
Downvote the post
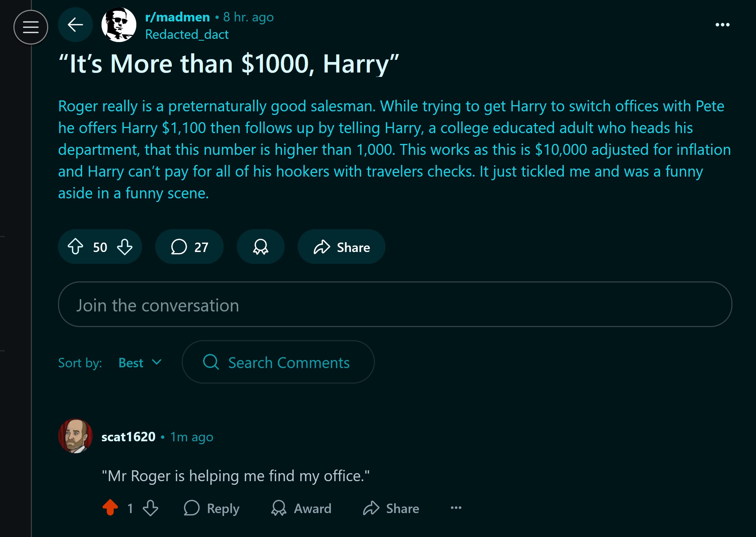coord(125,247)
